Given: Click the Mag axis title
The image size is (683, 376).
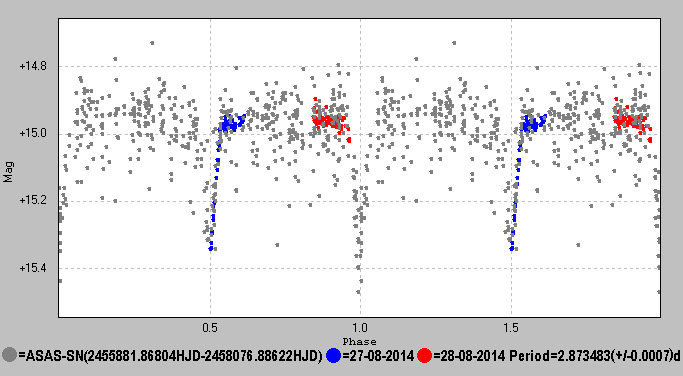Looking at the screenshot, I should tap(8, 172).
